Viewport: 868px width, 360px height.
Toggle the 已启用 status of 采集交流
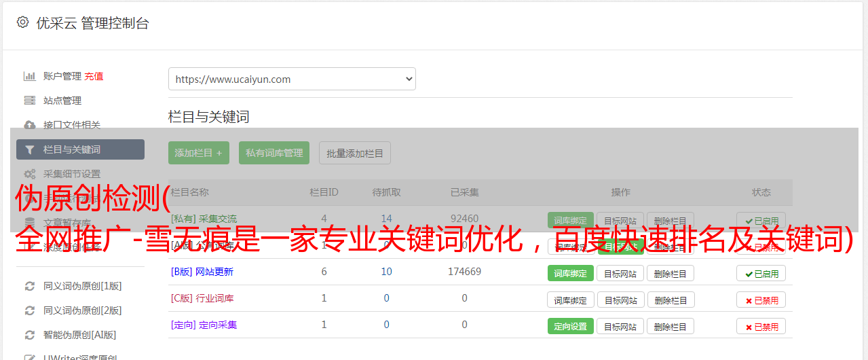coord(761,220)
